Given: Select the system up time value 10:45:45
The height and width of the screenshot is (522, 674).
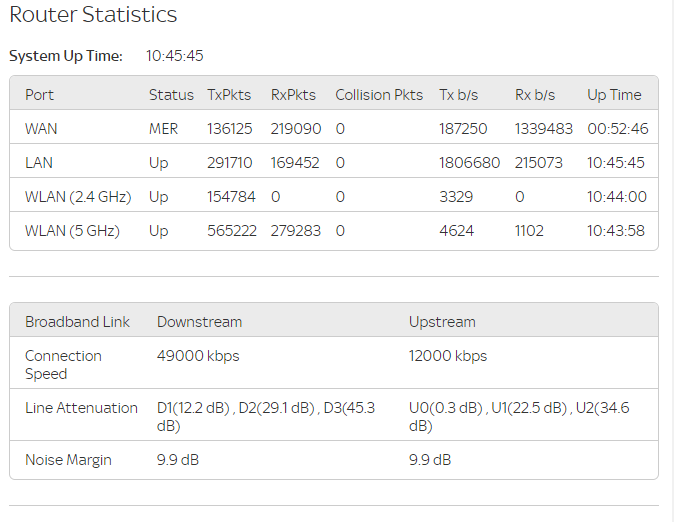Looking at the screenshot, I should 175,56.
